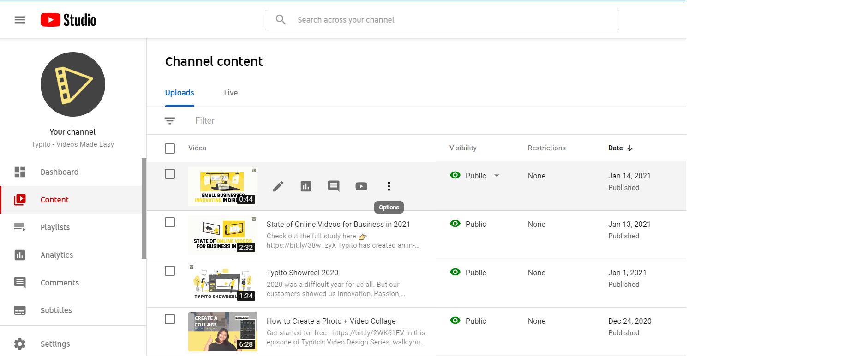Click the pencil Details icon for first video
The width and height of the screenshot is (868, 356).
pos(278,186)
